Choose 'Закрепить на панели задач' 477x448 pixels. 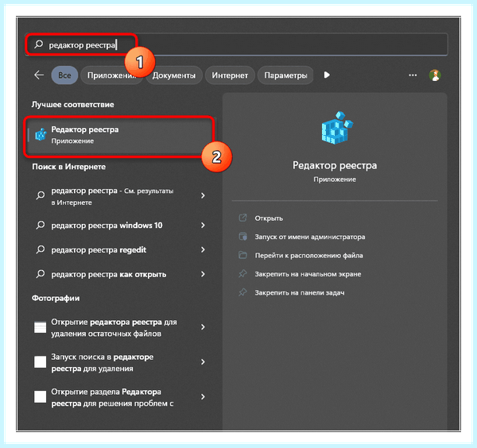click(x=300, y=292)
